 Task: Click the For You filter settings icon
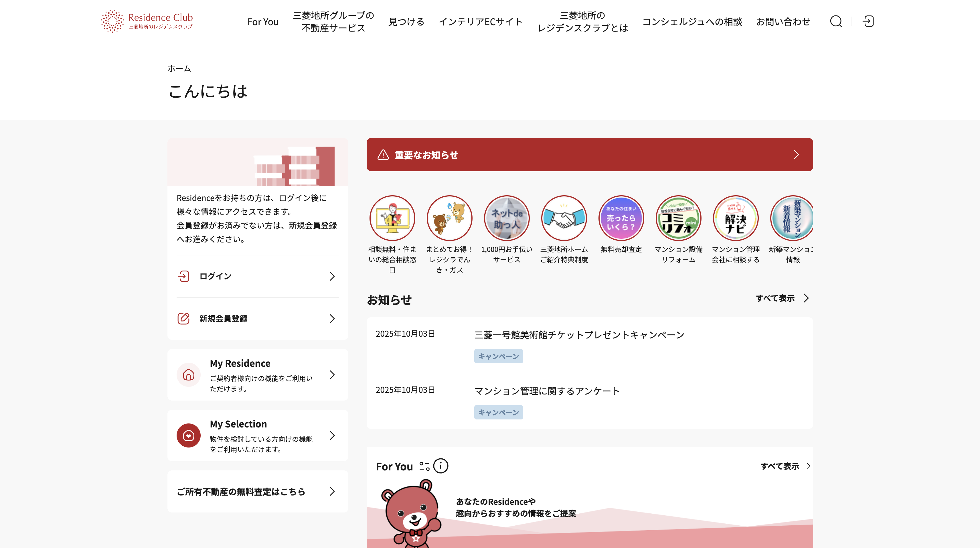click(424, 466)
